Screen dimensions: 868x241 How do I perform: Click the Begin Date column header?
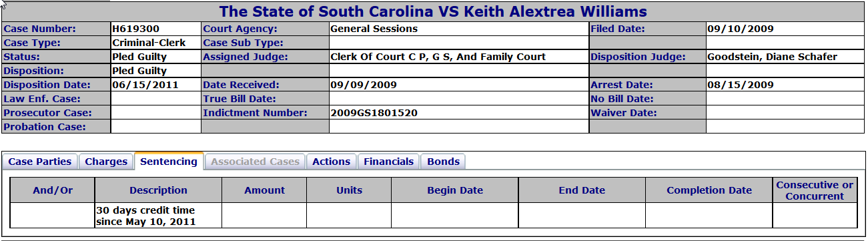pyautogui.click(x=455, y=190)
